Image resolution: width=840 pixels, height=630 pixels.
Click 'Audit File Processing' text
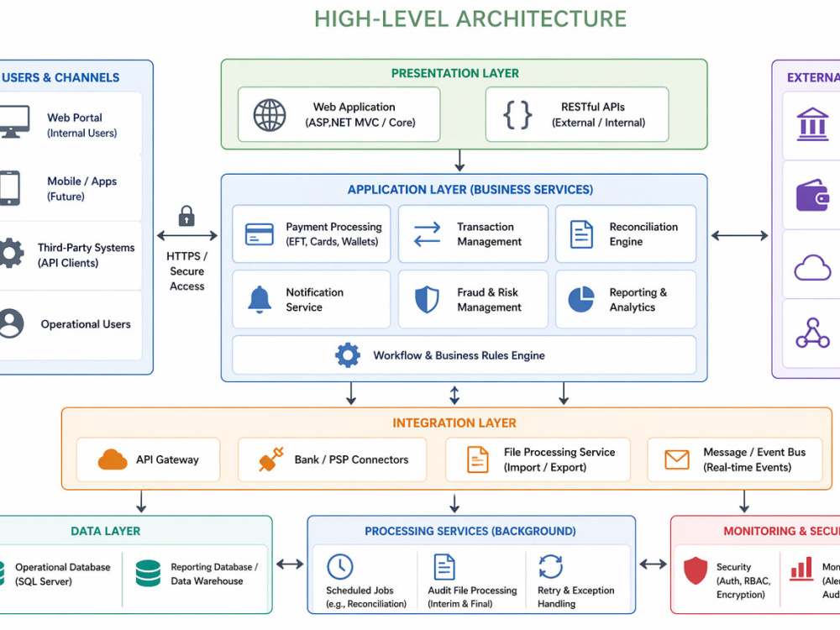tap(472, 591)
